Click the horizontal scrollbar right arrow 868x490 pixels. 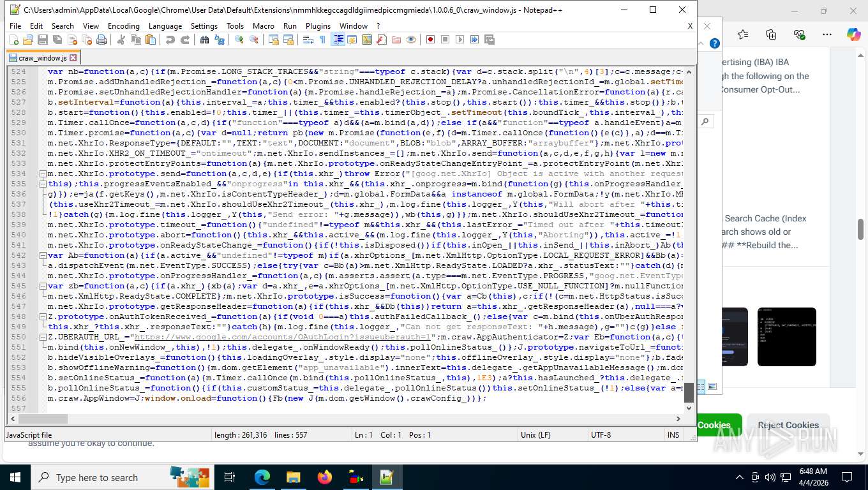tap(678, 419)
